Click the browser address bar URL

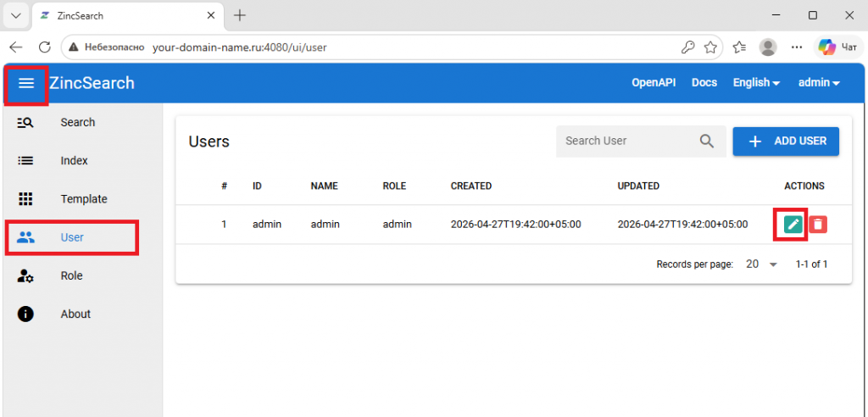[x=240, y=47]
